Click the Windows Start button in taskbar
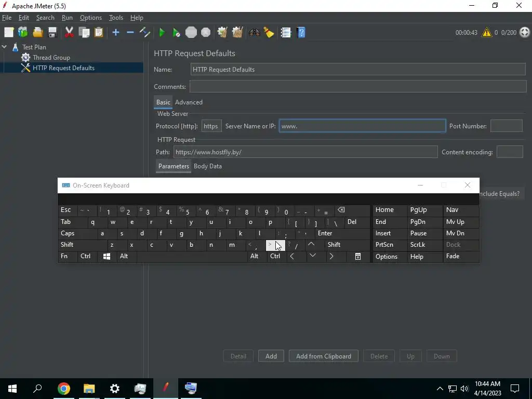The width and height of the screenshot is (532, 399). (12, 389)
